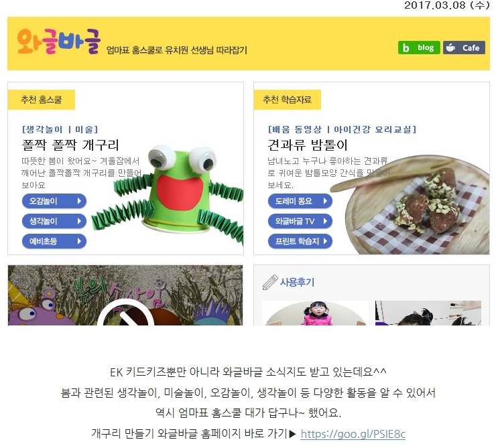This screenshot has width=496, height=448.
Task: Open the review photo of girl in pink
Action: tap(316, 313)
